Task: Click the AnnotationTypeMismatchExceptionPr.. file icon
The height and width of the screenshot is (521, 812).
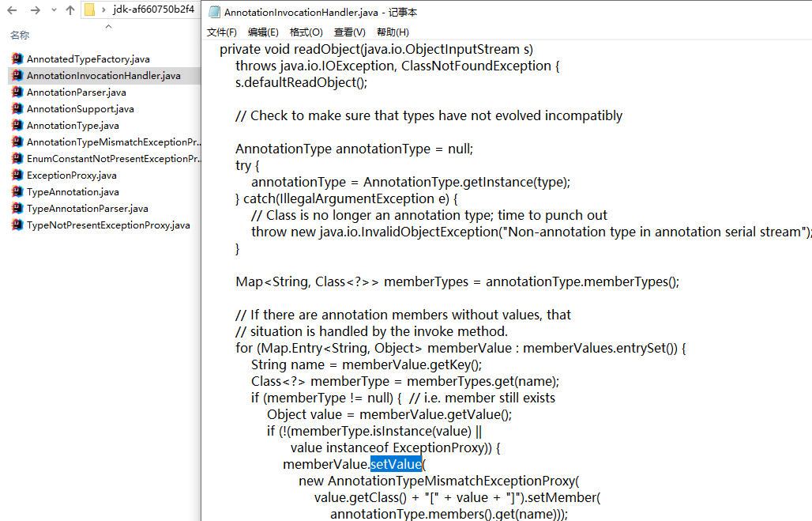Action: coord(17,142)
